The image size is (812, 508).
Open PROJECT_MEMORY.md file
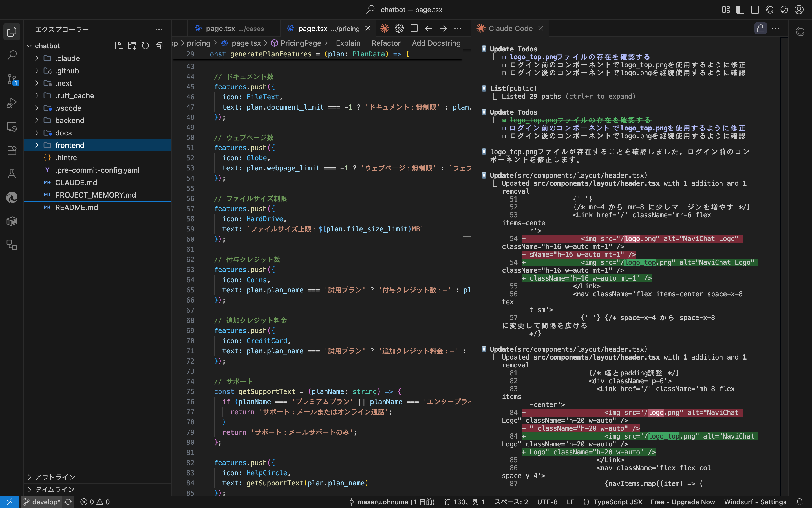tap(98, 195)
